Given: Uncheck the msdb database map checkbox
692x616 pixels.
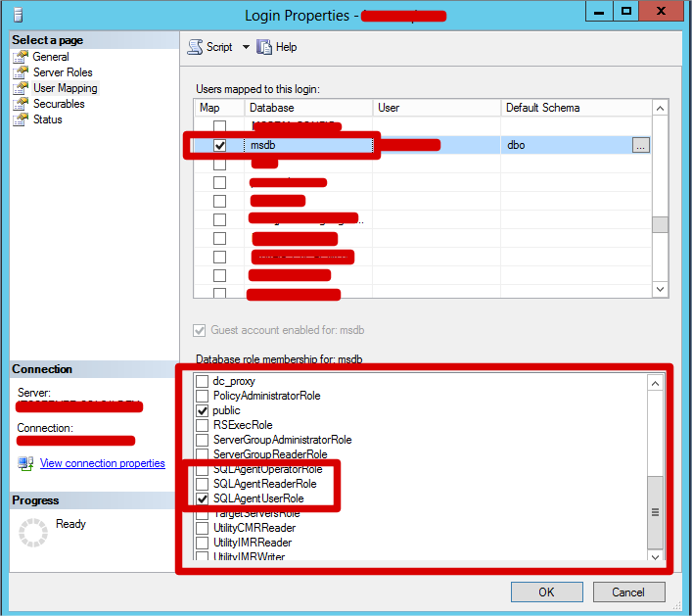Looking at the screenshot, I should point(220,145).
